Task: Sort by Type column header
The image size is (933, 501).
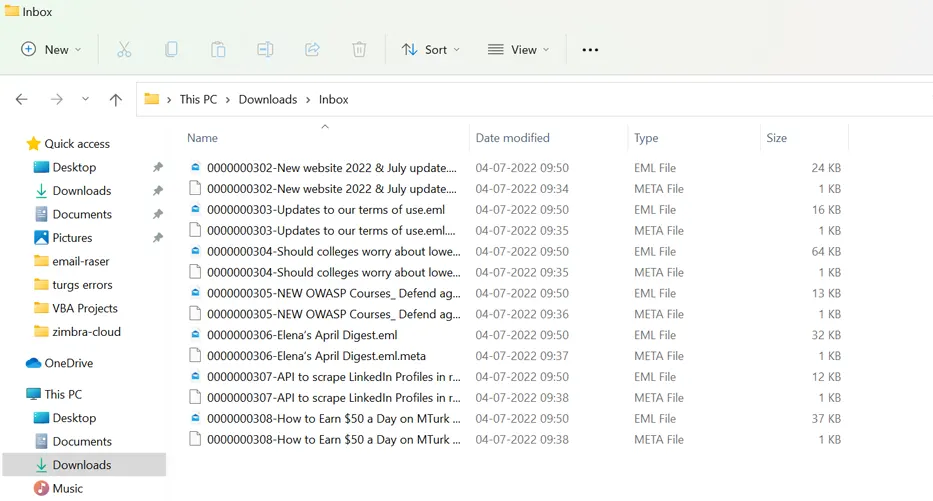Action: (646, 138)
